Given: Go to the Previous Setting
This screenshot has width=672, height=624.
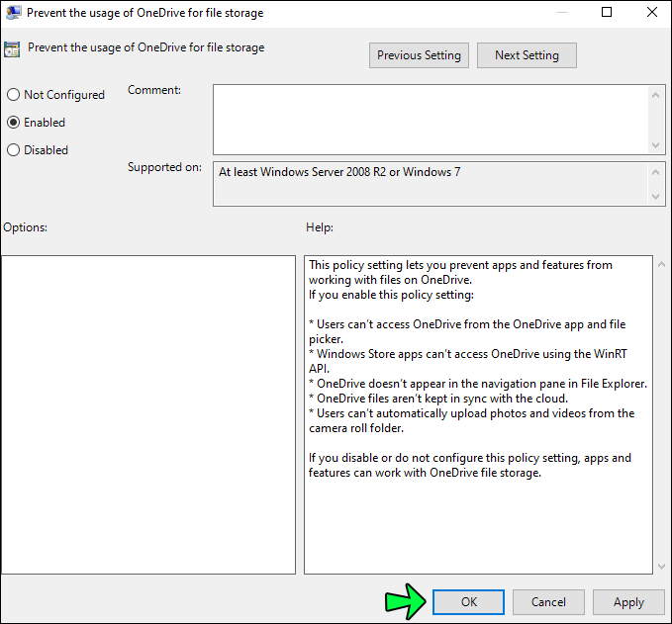Looking at the screenshot, I should 419,55.
